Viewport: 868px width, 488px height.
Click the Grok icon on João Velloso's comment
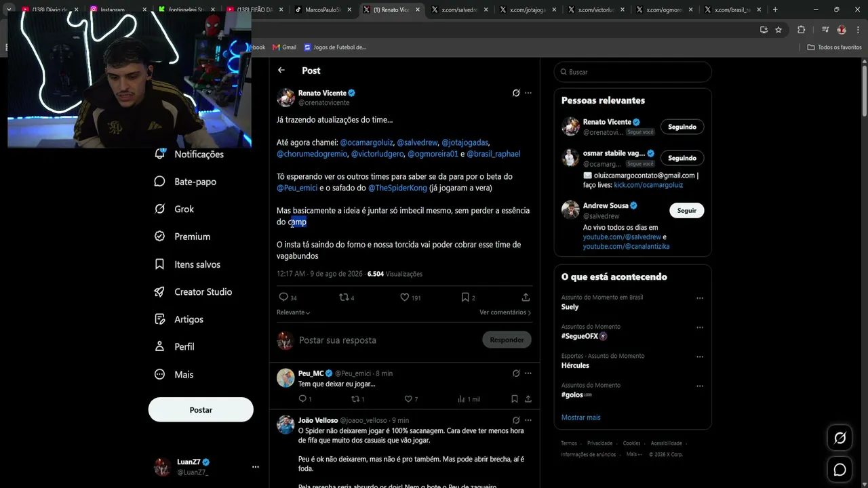coord(516,420)
